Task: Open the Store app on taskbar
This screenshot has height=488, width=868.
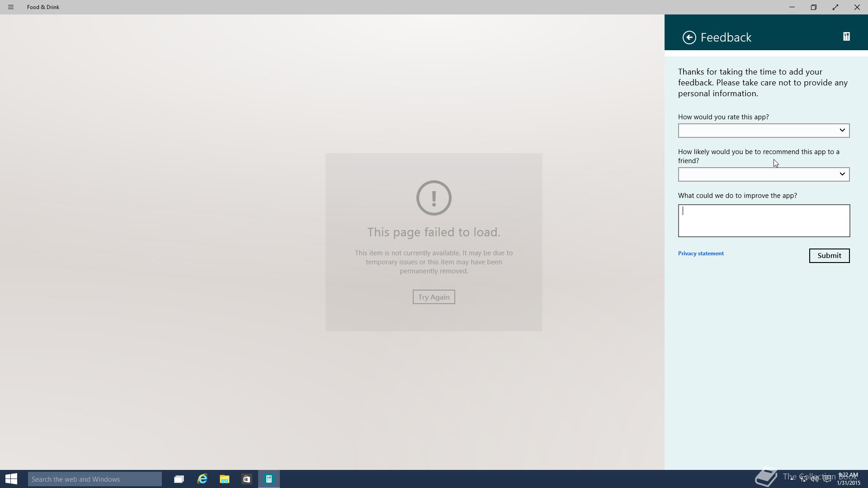Action: pos(246,479)
